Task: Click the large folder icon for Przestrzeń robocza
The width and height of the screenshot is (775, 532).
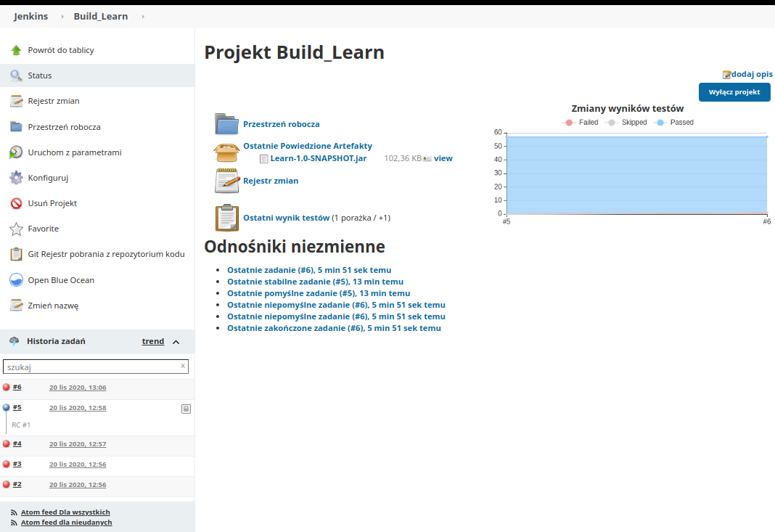Action: [x=227, y=124]
